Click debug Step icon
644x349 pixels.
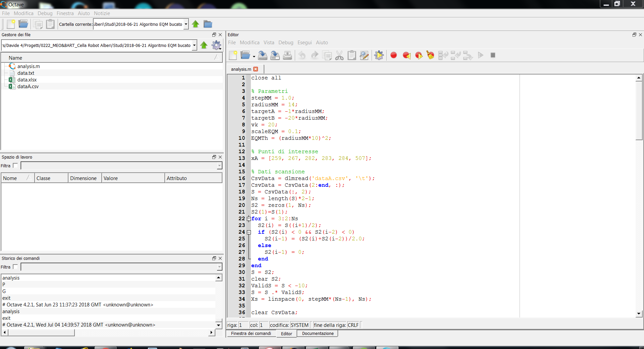point(443,55)
